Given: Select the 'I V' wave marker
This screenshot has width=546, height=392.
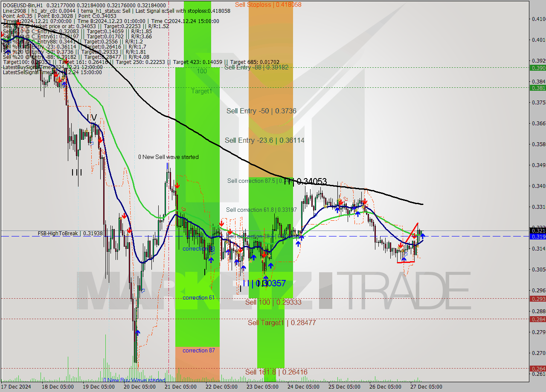Looking at the screenshot, I should pyautogui.click(x=92, y=117).
